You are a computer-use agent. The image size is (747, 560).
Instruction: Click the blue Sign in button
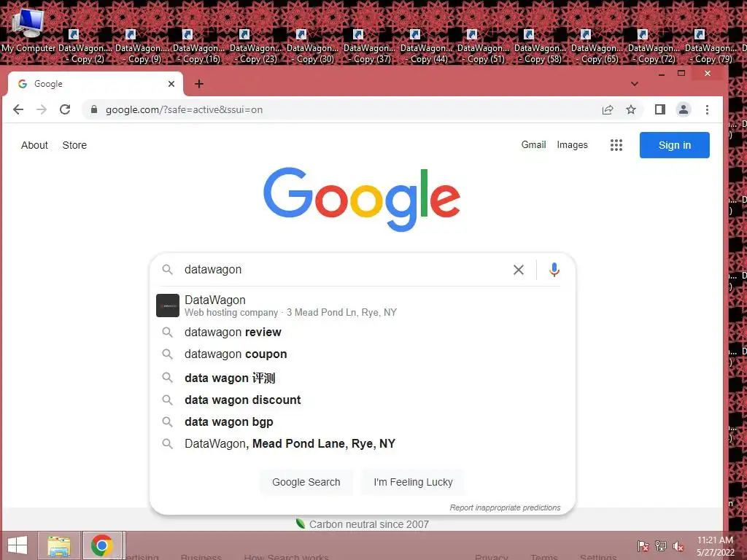pyautogui.click(x=675, y=145)
